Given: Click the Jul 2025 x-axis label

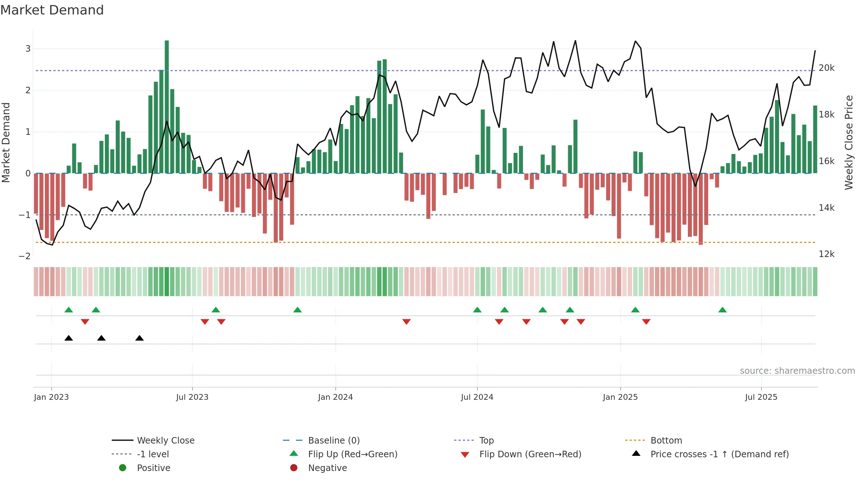Looking at the screenshot, I should 761,397.
